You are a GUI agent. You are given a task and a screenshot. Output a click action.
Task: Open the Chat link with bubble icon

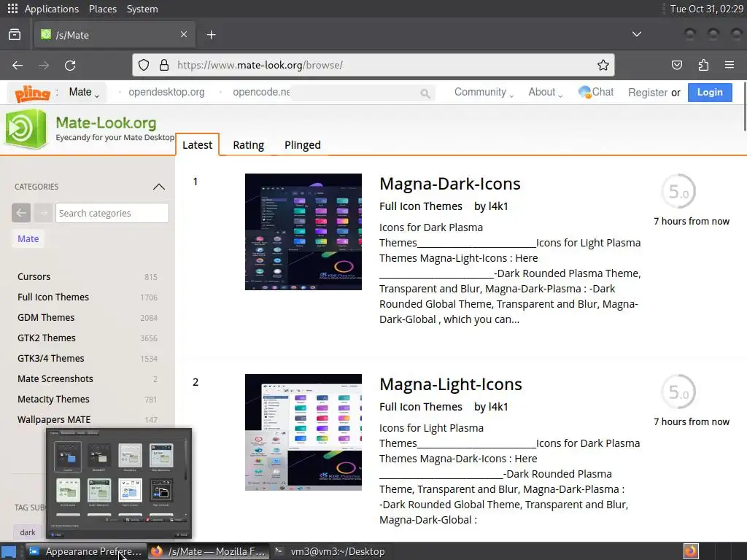[x=595, y=92]
